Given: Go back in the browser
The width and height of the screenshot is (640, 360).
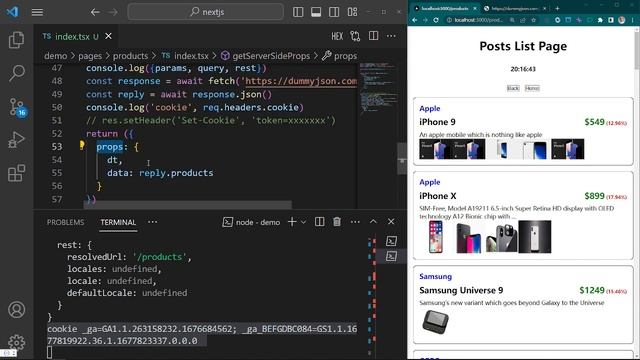Looking at the screenshot, I should (415, 20).
